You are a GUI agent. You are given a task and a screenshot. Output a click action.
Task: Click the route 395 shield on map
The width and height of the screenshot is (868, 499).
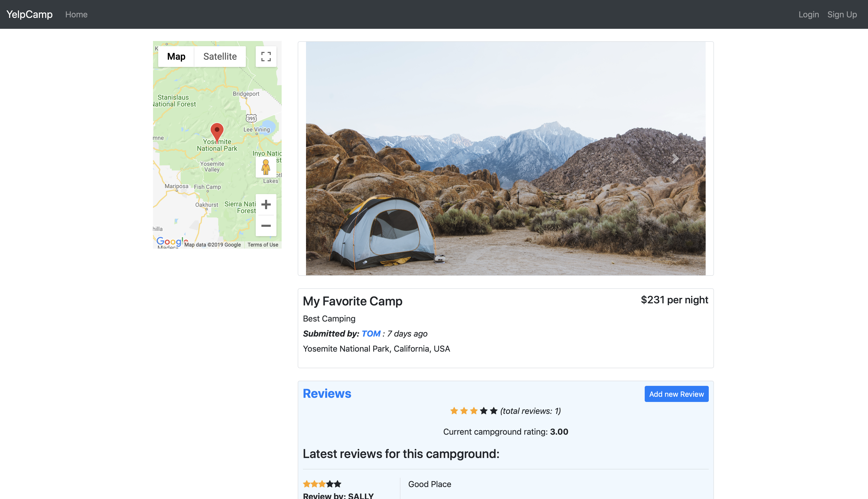coord(251,118)
